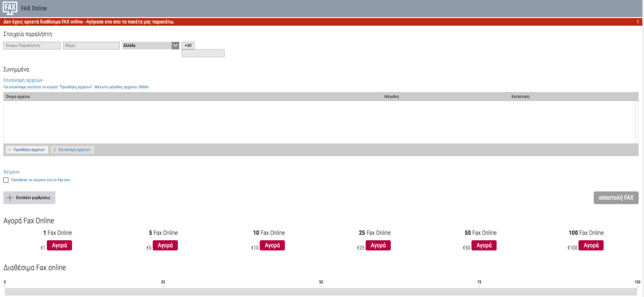The image size is (644, 297).
Task: Click the 'Όνομα αρχείου' column header
Action: [17, 97]
